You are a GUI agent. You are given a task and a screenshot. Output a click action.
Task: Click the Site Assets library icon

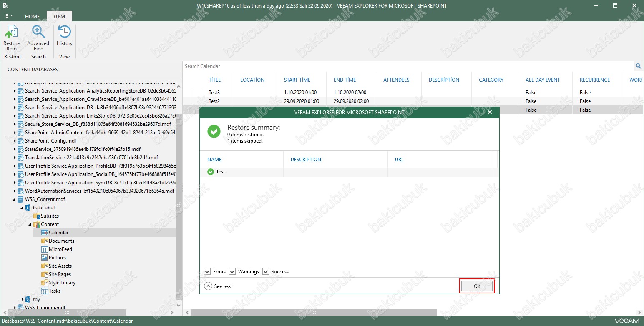[x=45, y=266]
